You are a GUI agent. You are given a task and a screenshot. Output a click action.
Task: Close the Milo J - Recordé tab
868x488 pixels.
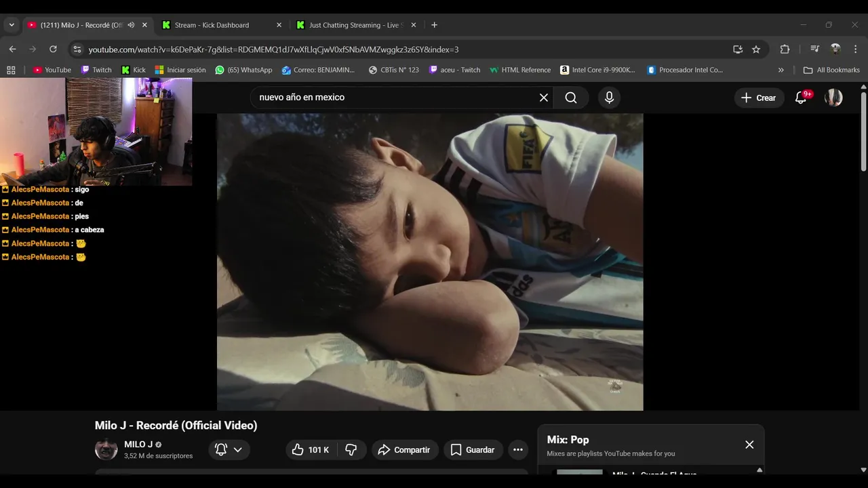tap(144, 25)
